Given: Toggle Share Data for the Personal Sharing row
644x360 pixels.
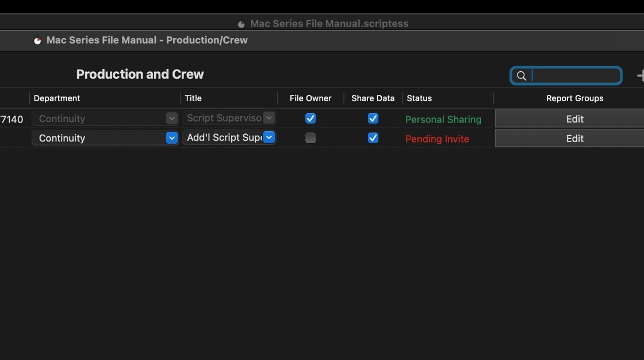Looking at the screenshot, I should pyautogui.click(x=373, y=118).
